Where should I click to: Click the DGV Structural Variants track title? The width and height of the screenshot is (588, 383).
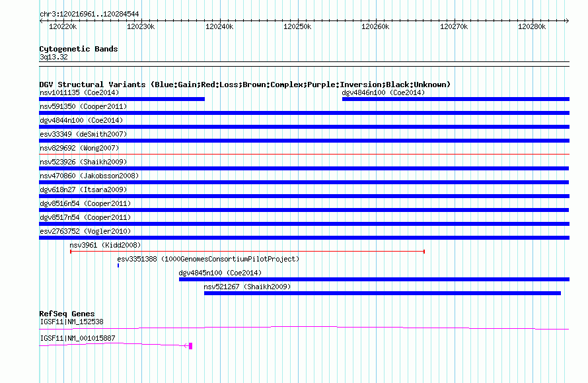point(245,85)
